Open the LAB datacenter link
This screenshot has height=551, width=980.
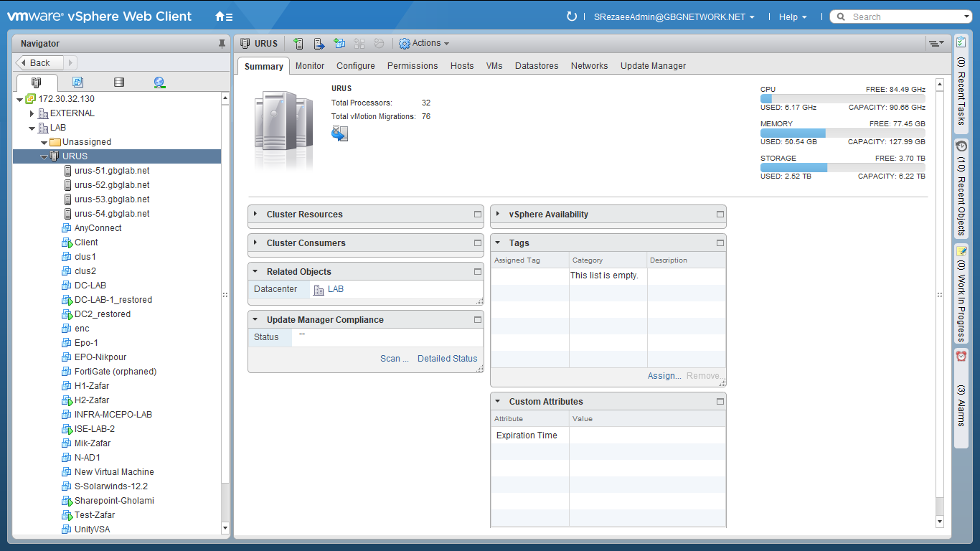335,289
